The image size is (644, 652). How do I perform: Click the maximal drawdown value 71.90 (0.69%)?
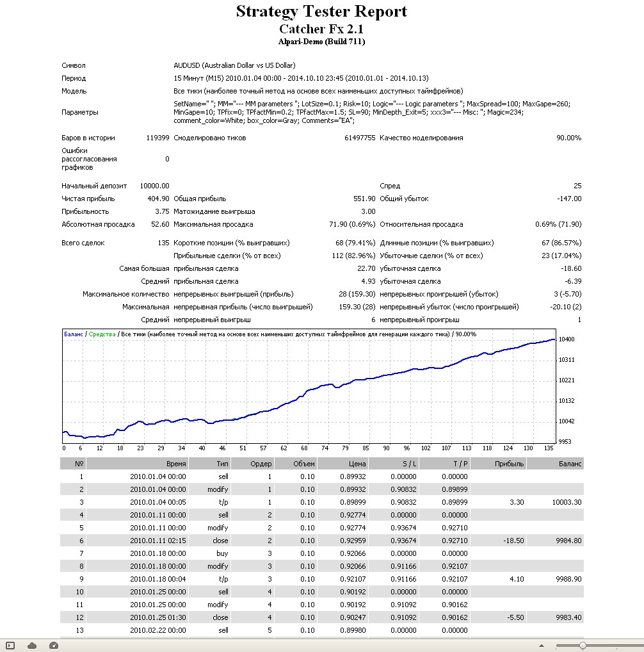click(x=352, y=225)
